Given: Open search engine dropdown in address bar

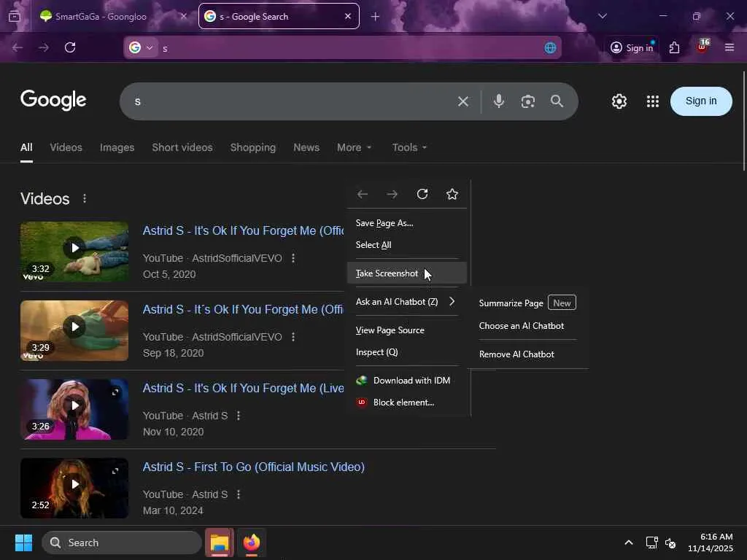Looking at the screenshot, I should [x=142, y=47].
